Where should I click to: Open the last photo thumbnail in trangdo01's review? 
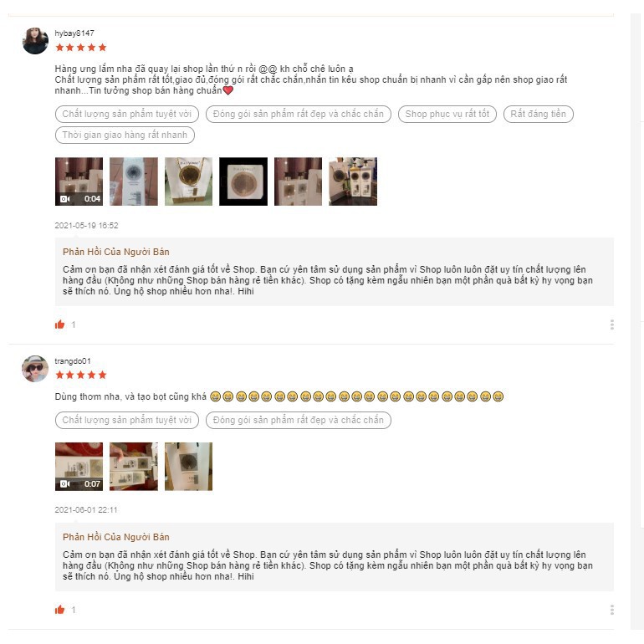(x=188, y=466)
